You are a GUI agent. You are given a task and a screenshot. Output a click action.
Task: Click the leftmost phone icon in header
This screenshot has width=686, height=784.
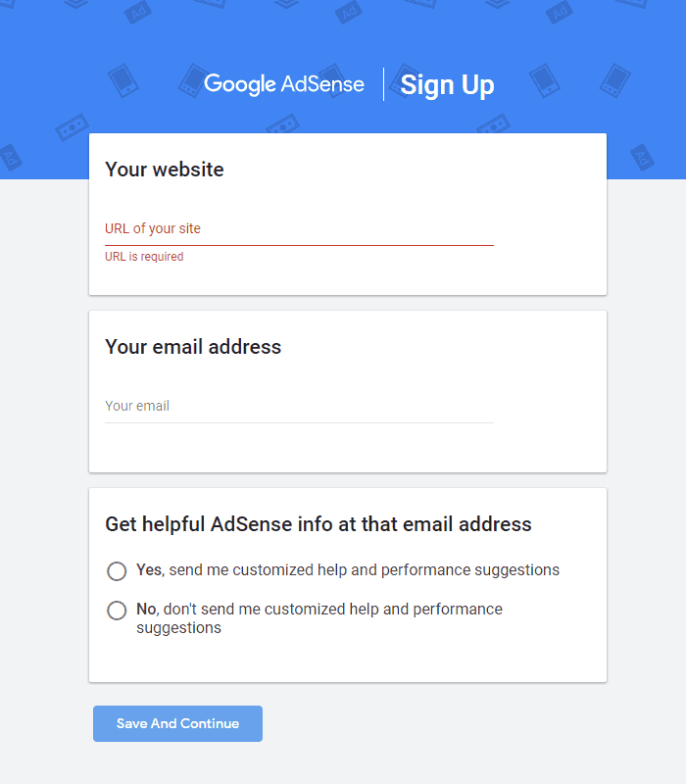(x=123, y=80)
